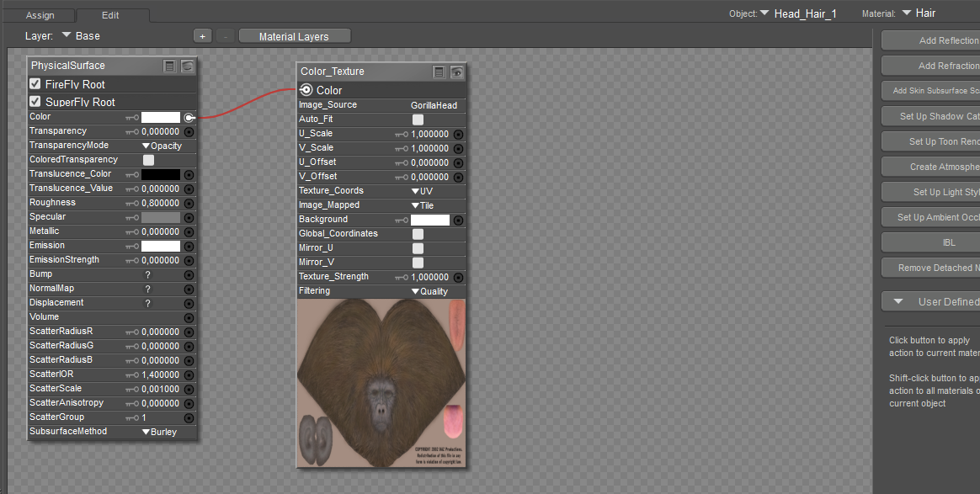
Task: Click the Texture_Strength input plug icon
Action: pos(458,277)
